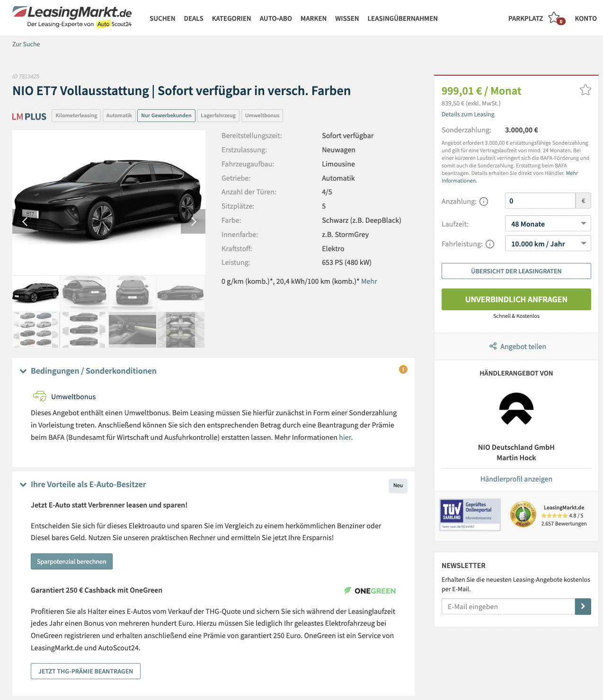
Task: Click Fahrleistung info icon
Action: click(490, 244)
